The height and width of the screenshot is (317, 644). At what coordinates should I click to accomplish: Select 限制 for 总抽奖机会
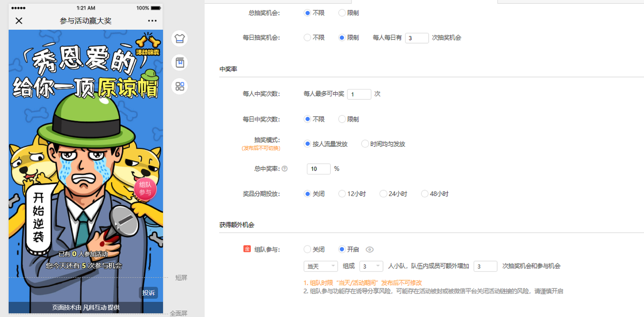pyautogui.click(x=342, y=13)
